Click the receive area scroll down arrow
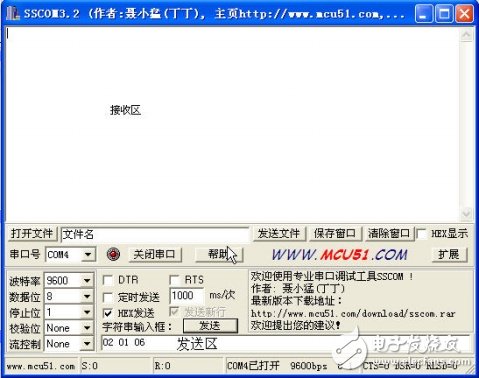Image resolution: width=479 pixels, height=378 pixels. coord(466,213)
